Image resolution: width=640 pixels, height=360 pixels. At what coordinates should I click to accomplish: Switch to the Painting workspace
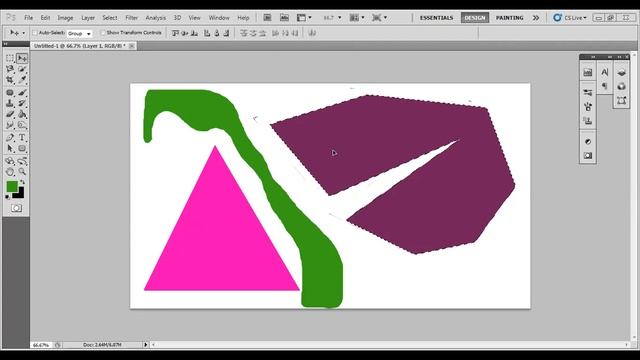[x=509, y=18]
